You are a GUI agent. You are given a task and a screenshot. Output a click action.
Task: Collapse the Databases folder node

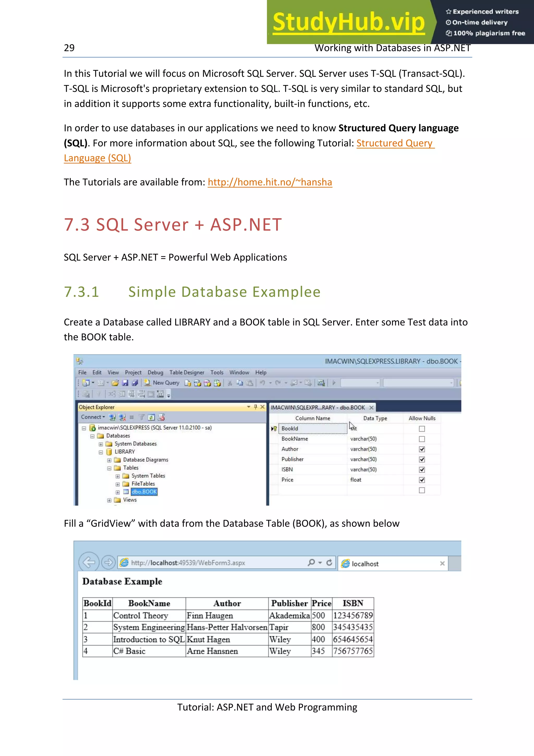[93, 436]
